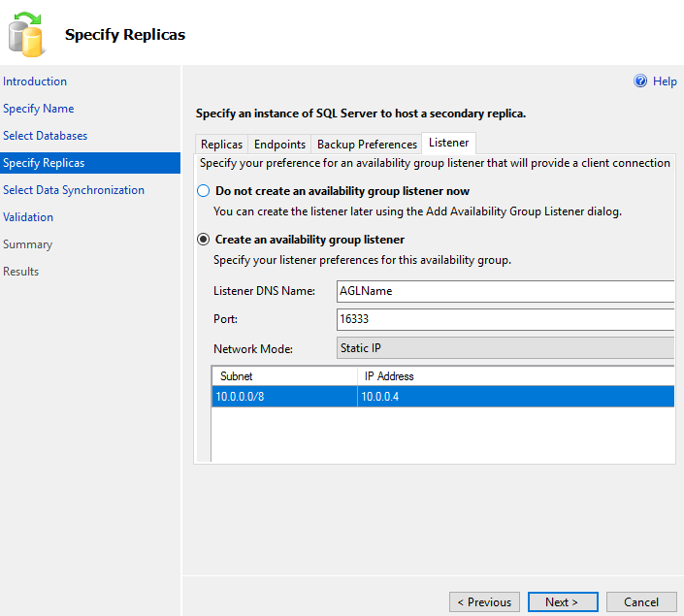684x616 pixels.
Task: Select 'Create an availability group listener' option
Action: (x=204, y=240)
